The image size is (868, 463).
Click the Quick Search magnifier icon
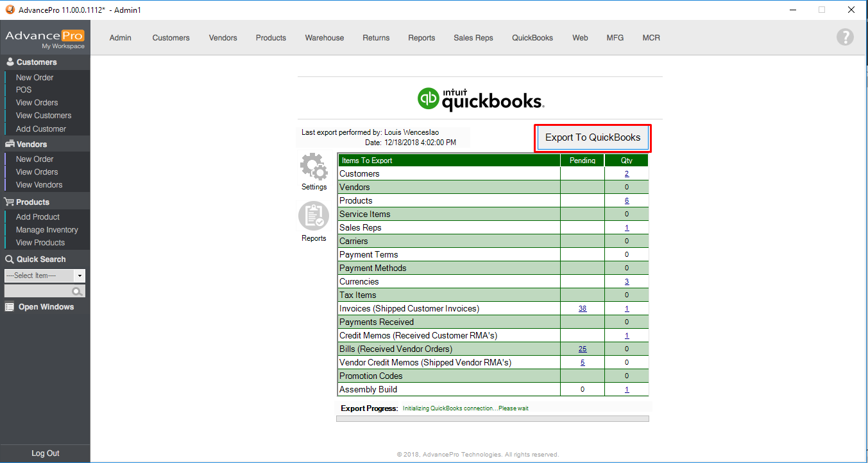coord(78,292)
